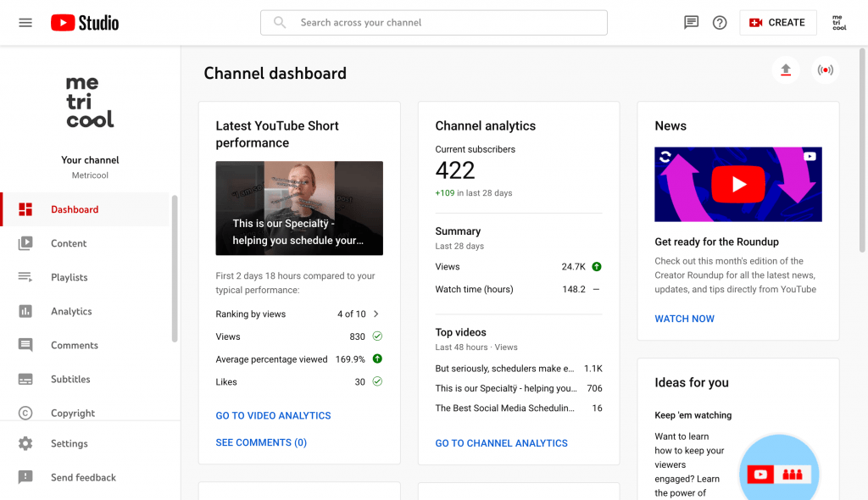Click the Copyright circle icon
This screenshot has height=500, width=868.
coord(25,413)
